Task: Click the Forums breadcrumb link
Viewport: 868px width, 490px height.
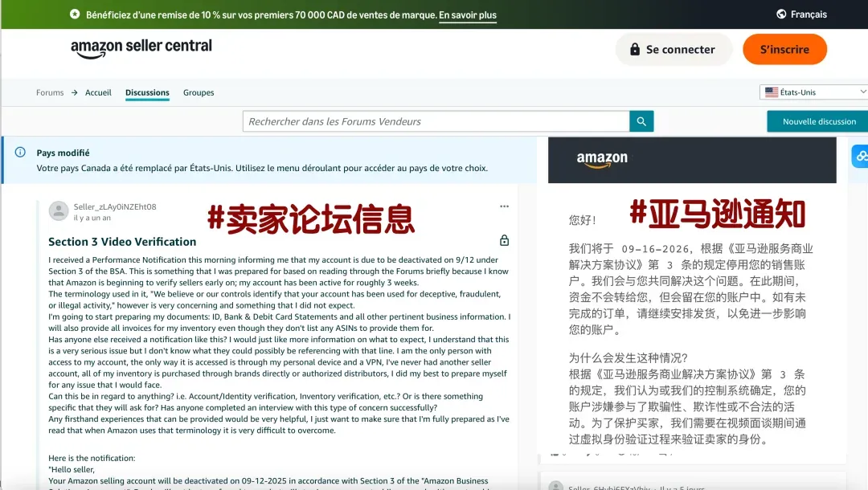Action: 50,92
